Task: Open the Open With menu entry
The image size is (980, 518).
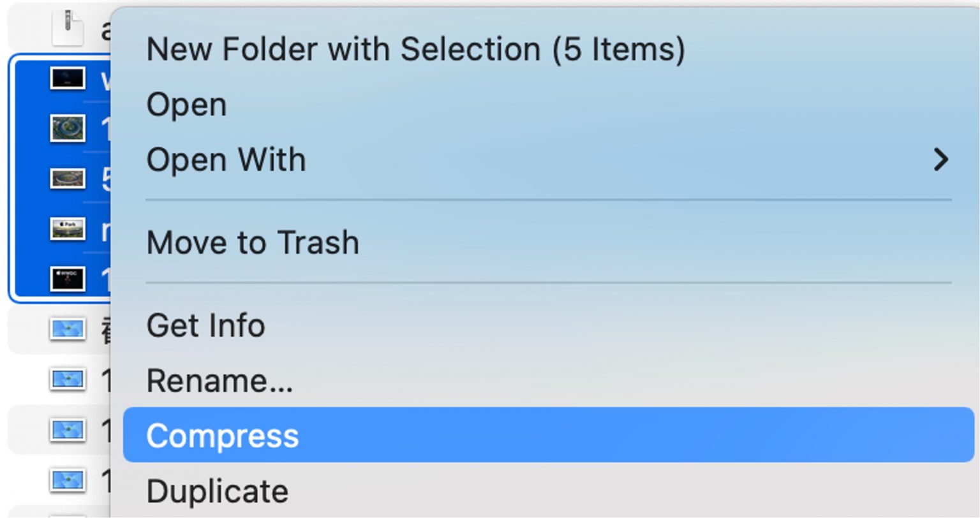Action: 226,159
